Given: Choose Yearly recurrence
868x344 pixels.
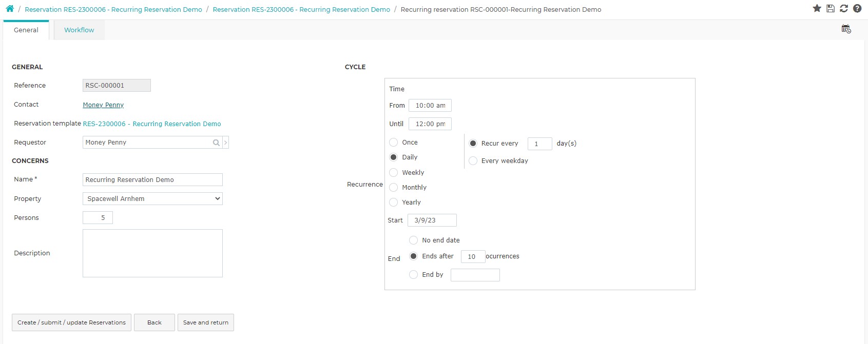Looking at the screenshot, I should pyautogui.click(x=394, y=203).
